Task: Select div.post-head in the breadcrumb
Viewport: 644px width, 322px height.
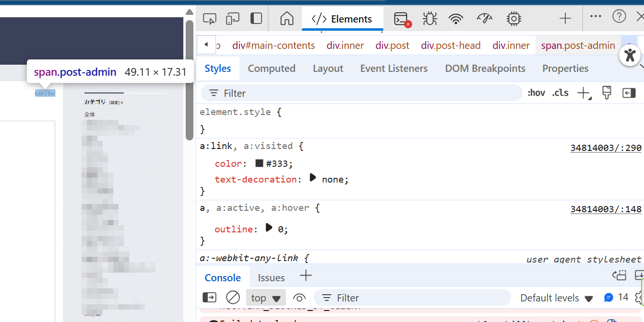Action: click(x=451, y=46)
